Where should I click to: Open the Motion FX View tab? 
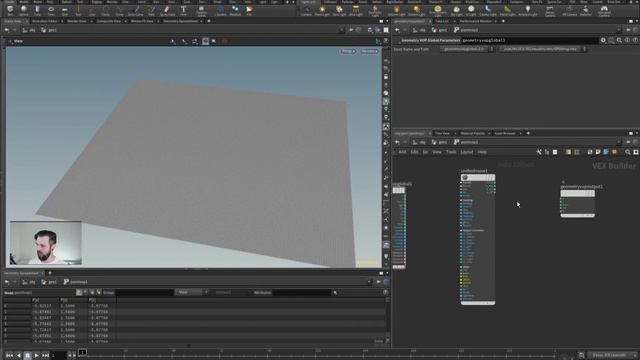coord(142,21)
